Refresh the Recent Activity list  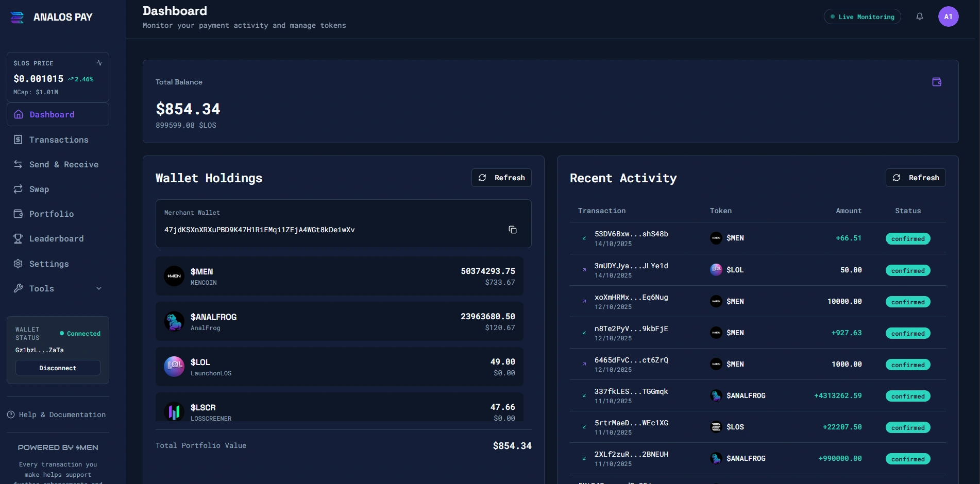915,178
